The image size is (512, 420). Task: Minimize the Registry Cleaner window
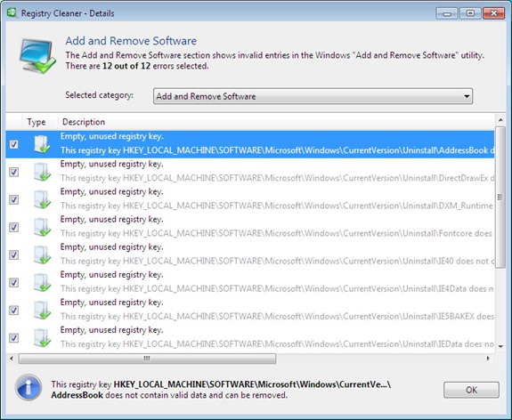click(x=447, y=13)
